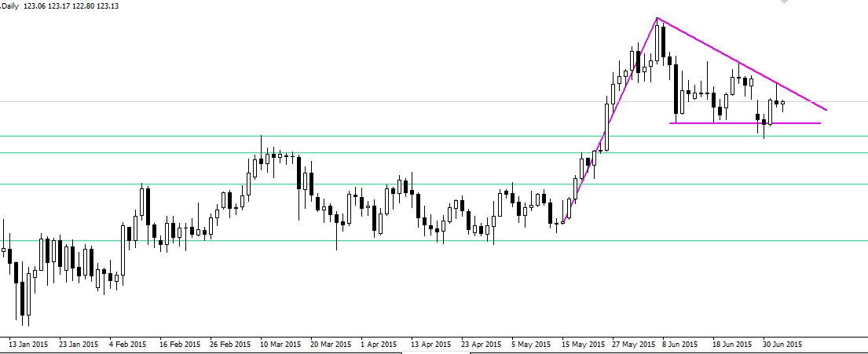The height and width of the screenshot is (354, 868).
Task: Select the gray current price horizontal line
Action: (x=434, y=101)
